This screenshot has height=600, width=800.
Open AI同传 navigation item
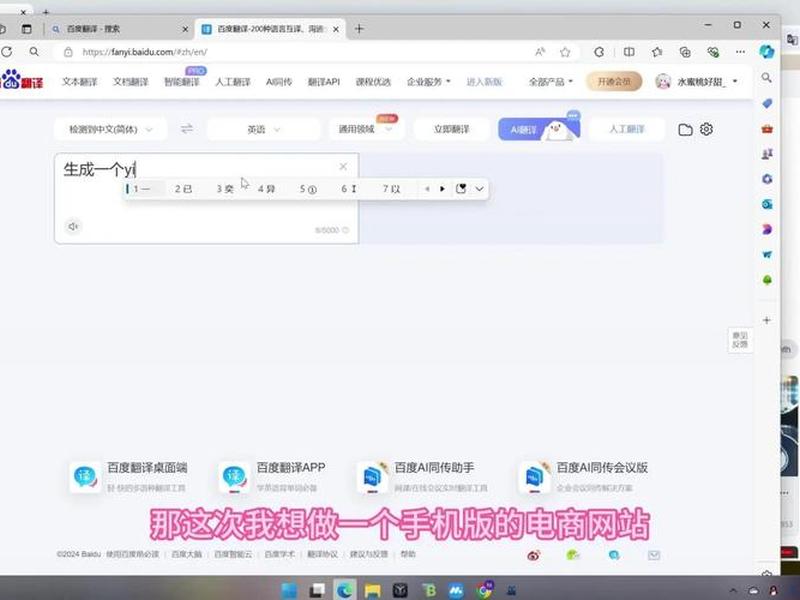[279, 82]
